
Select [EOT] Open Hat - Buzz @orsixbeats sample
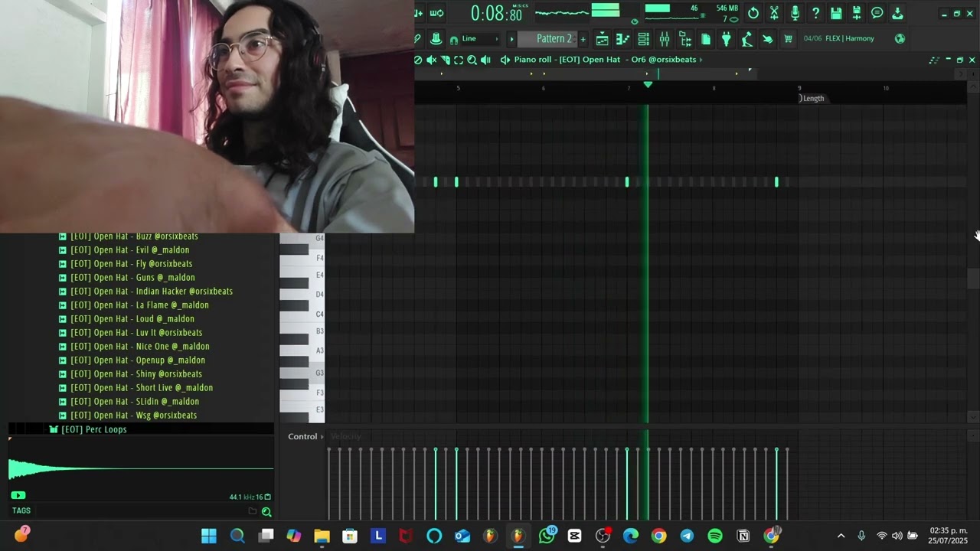(x=134, y=236)
